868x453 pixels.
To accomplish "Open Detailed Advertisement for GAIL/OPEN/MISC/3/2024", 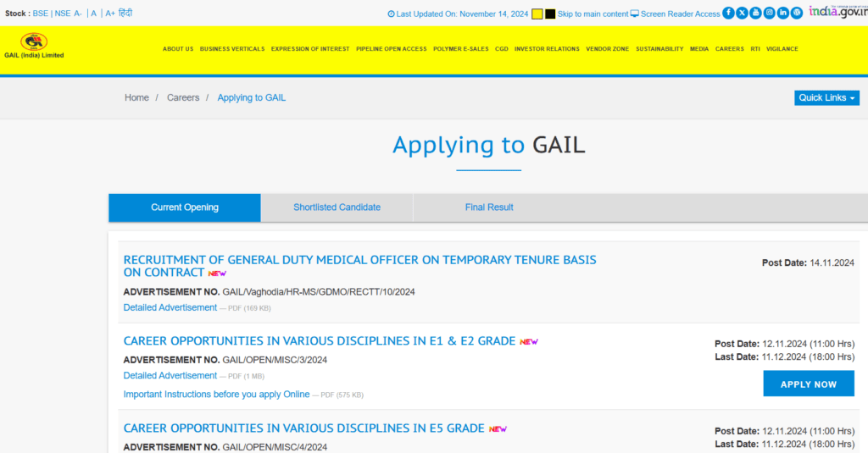I will (170, 376).
